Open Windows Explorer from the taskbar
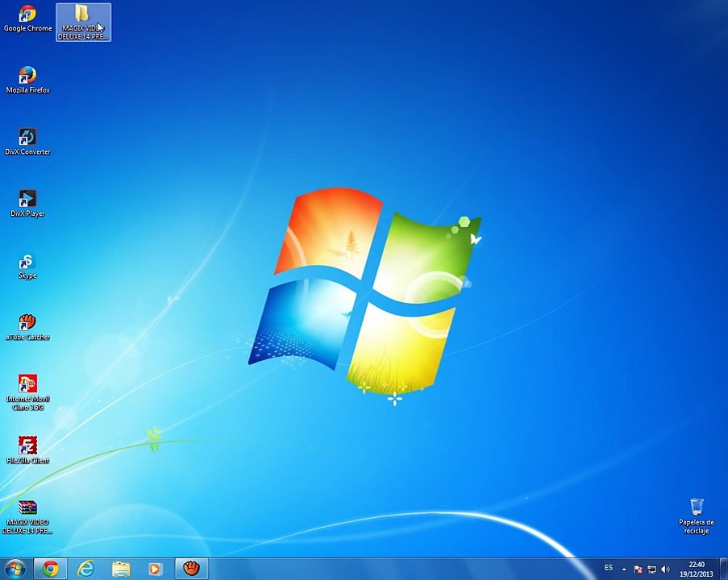The width and height of the screenshot is (728, 580). click(x=121, y=569)
